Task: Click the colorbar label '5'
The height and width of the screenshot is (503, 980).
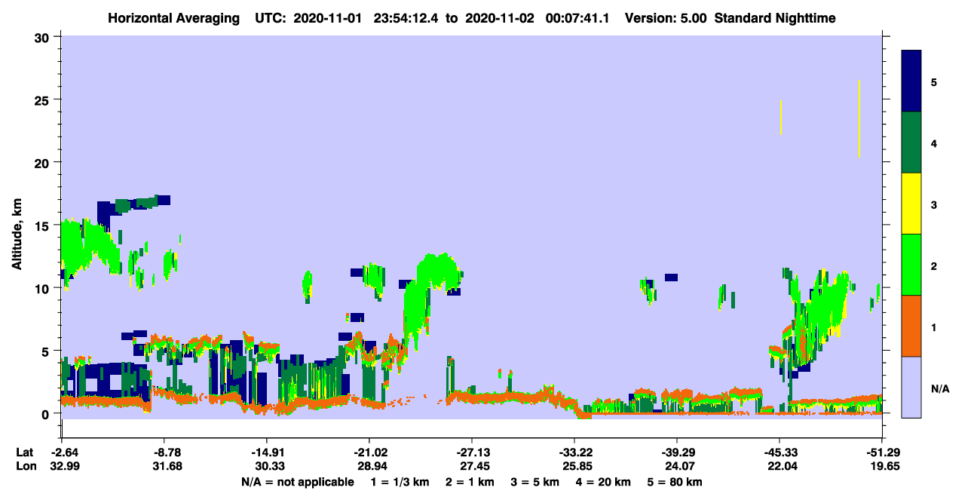Action: click(x=934, y=81)
